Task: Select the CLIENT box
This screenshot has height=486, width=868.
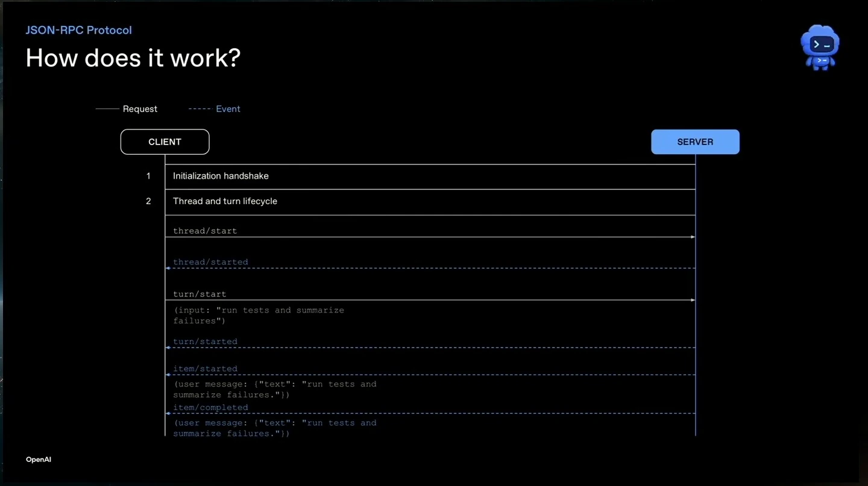Action: (165, 142)
